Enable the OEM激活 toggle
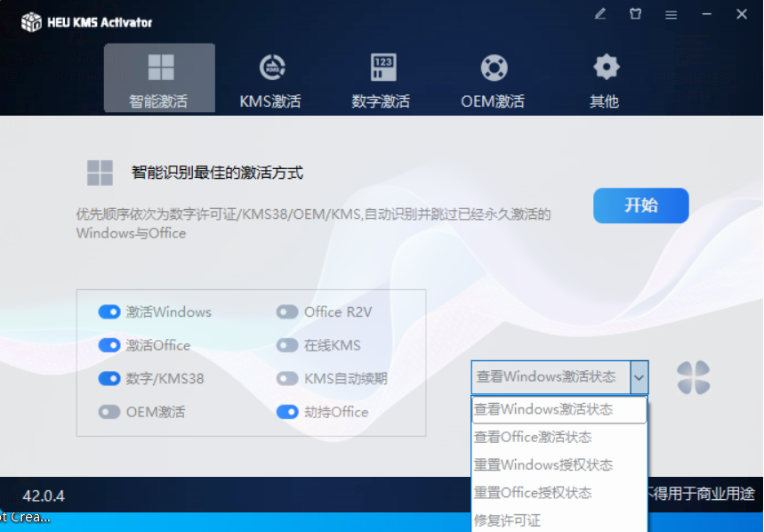The image size is (764, 532). 109,412
